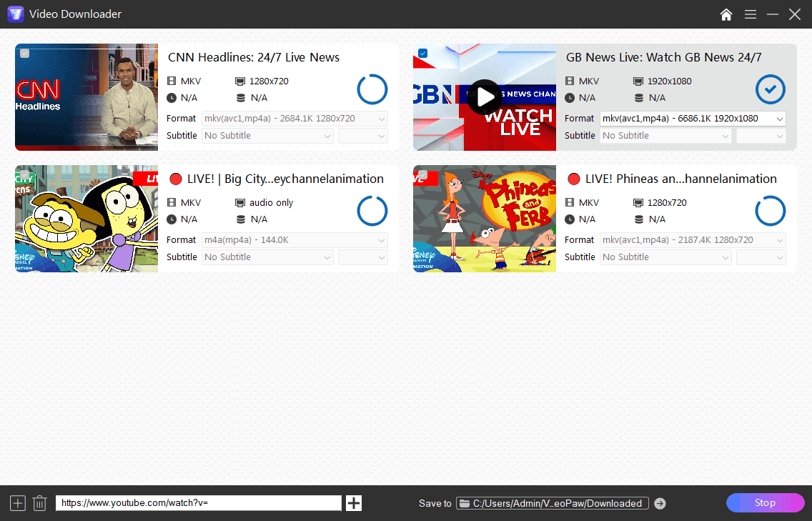
Task: Open the CNN Headlines thumbnail
Action: point(86,97)
